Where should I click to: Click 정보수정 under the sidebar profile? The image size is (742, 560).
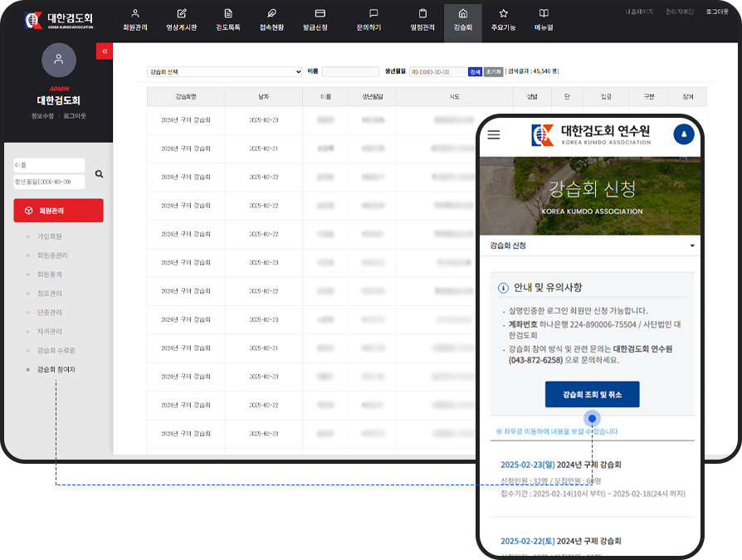[42, 116]
